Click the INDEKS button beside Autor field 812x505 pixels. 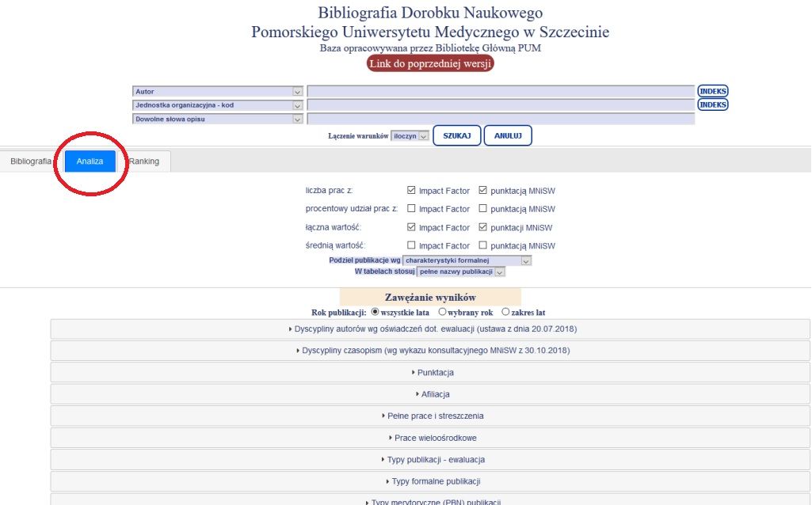click(x=712, y=91)
